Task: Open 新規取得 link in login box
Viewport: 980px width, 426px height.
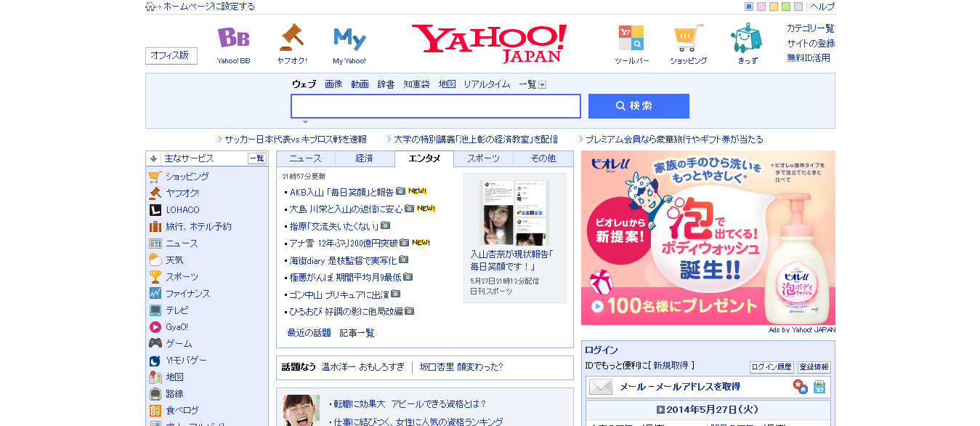Action: (671, 365)
